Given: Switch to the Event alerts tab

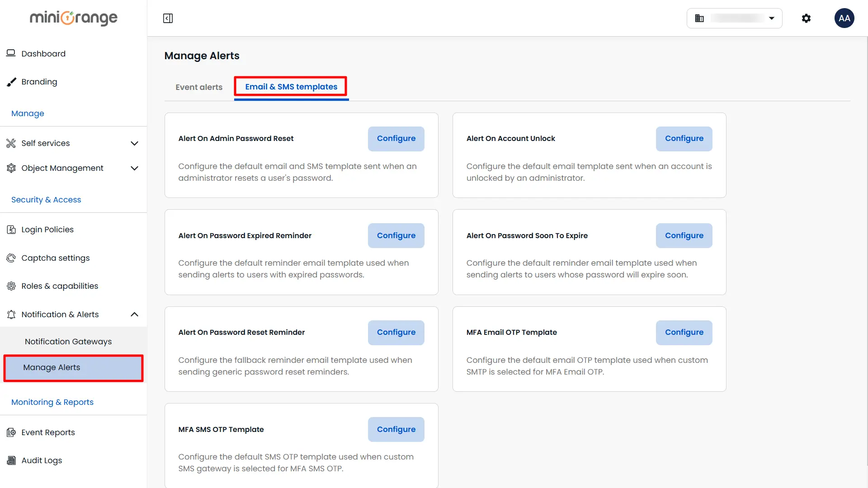Looking at the screenshot, I should pyautogui.click(x=199, y=87).
